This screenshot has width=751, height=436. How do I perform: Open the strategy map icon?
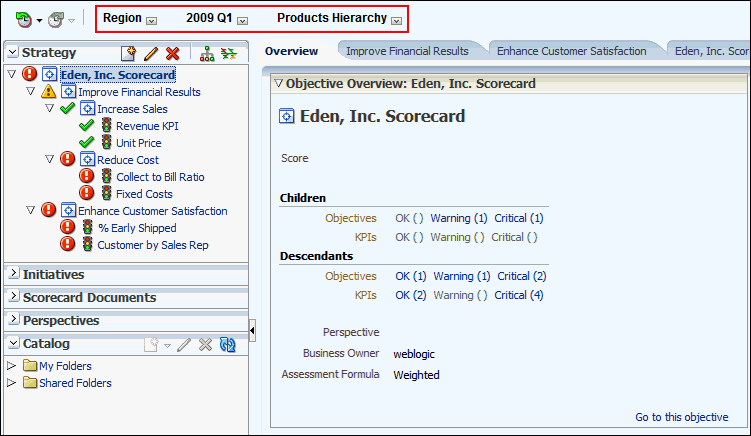tap(229, 53)
